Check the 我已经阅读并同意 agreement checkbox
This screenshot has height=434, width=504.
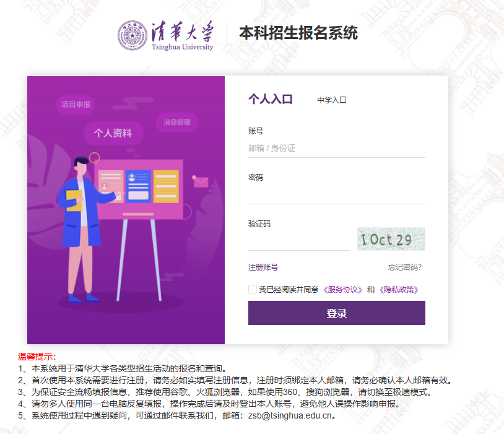click(x=253, y=289)
